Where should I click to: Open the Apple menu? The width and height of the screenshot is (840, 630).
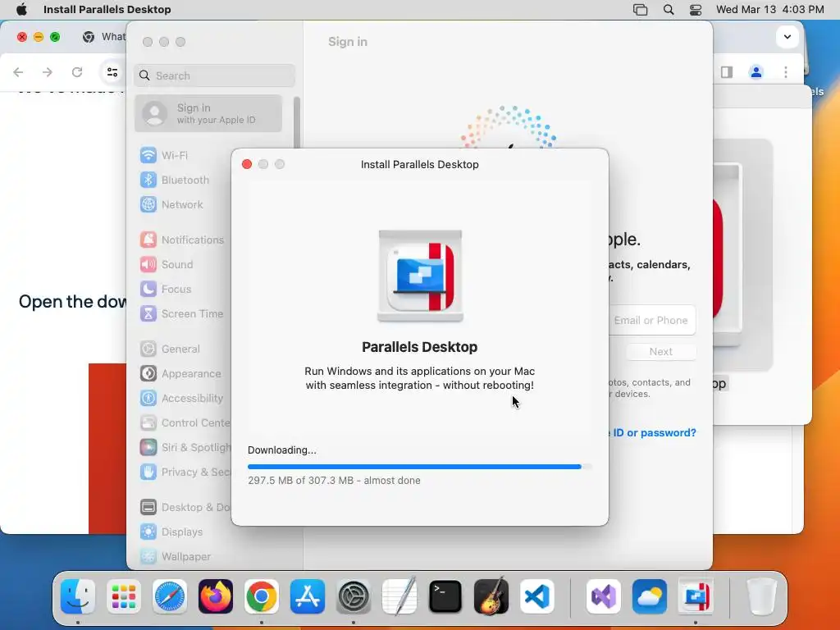[x=21, y=10]
